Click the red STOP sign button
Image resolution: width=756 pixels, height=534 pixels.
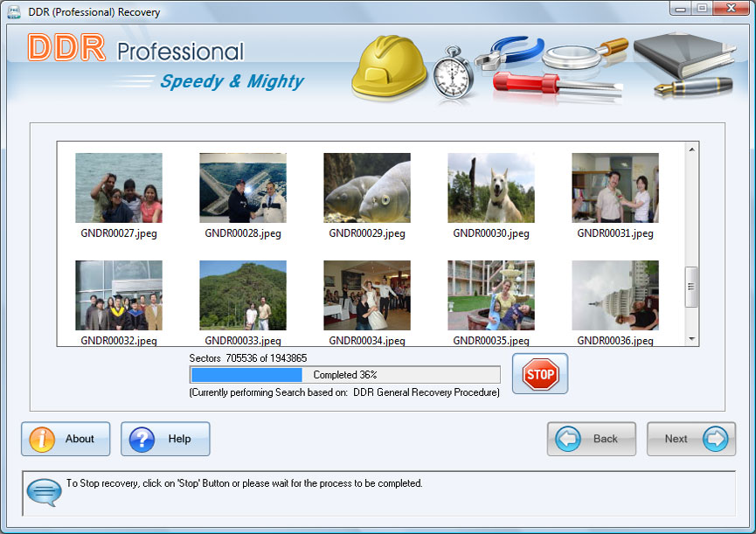[x=540, y=374]
